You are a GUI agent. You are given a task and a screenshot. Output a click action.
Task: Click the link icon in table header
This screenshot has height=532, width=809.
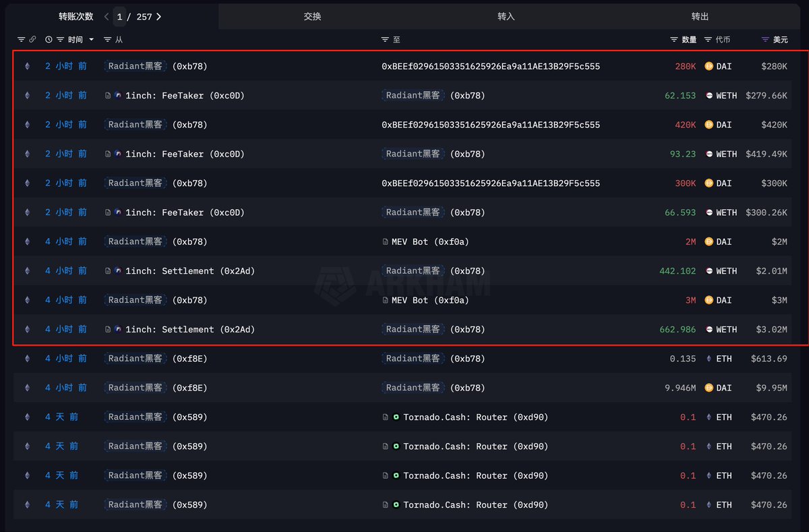(x=32, y=40)
